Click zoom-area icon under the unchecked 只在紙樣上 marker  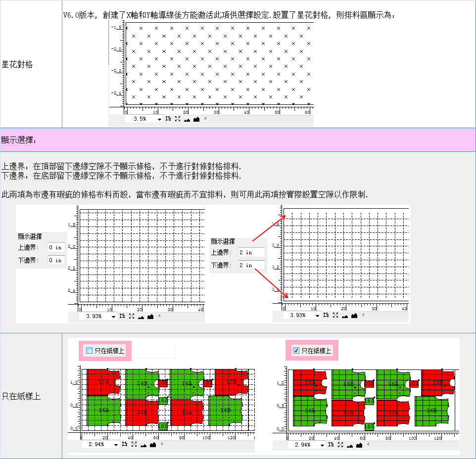tap(124, 445)
